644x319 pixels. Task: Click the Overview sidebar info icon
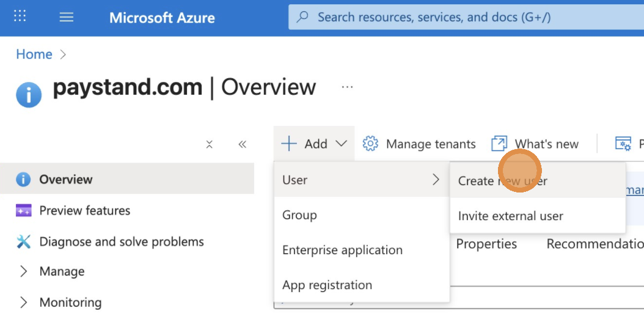coord(23,180)
